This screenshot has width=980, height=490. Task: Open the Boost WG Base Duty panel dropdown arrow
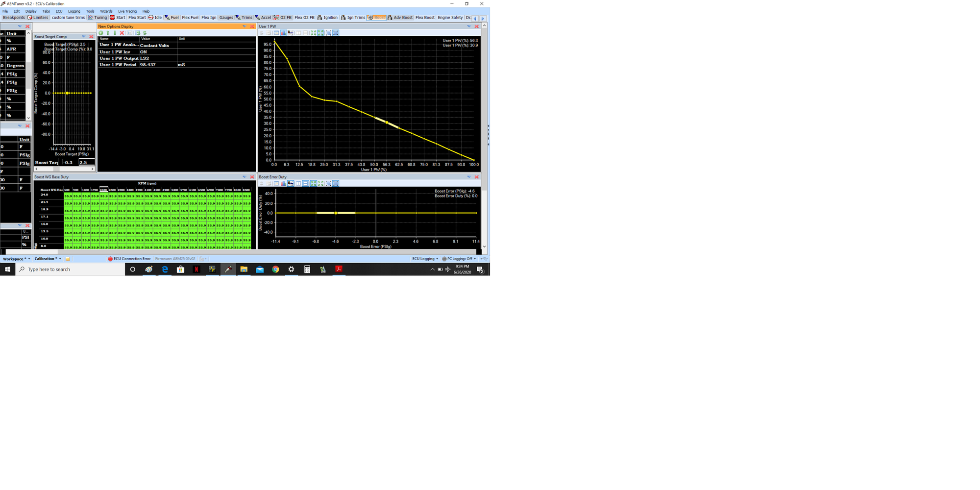tap(244, 177)
